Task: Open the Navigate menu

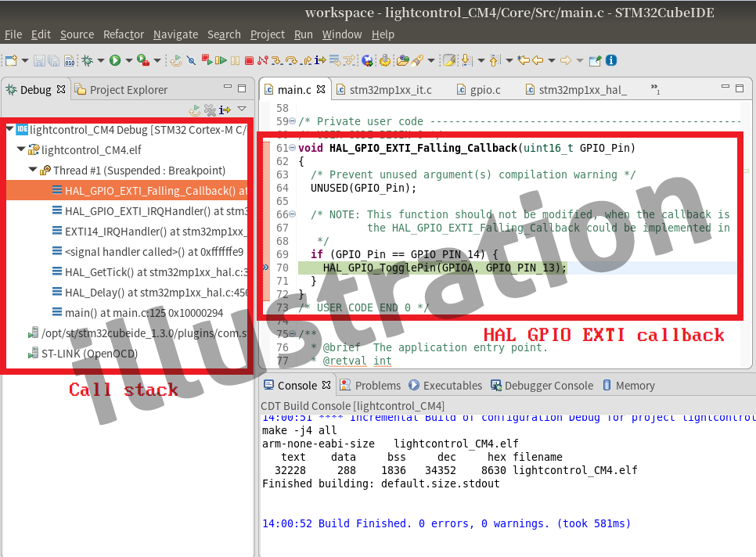Action: point(175,34)
